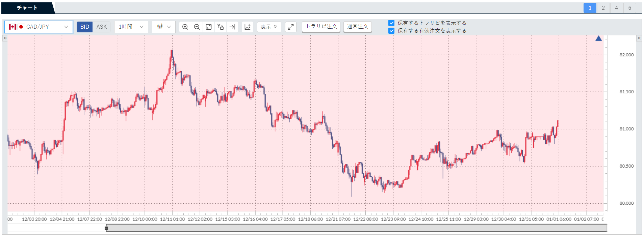Click the 通常注文 button
The height and width of the screenshot is (235, 644).
pos(358,27)
